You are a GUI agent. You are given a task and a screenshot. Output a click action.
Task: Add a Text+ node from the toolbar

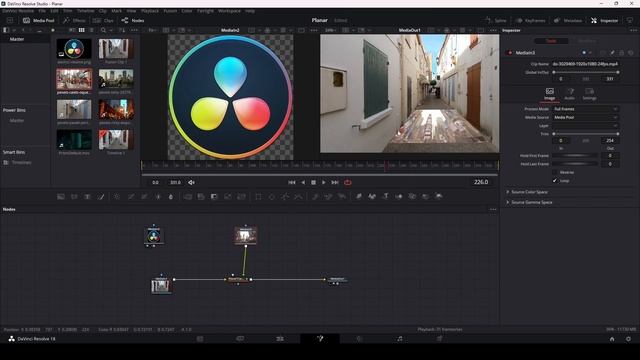[x=87, y=197]
